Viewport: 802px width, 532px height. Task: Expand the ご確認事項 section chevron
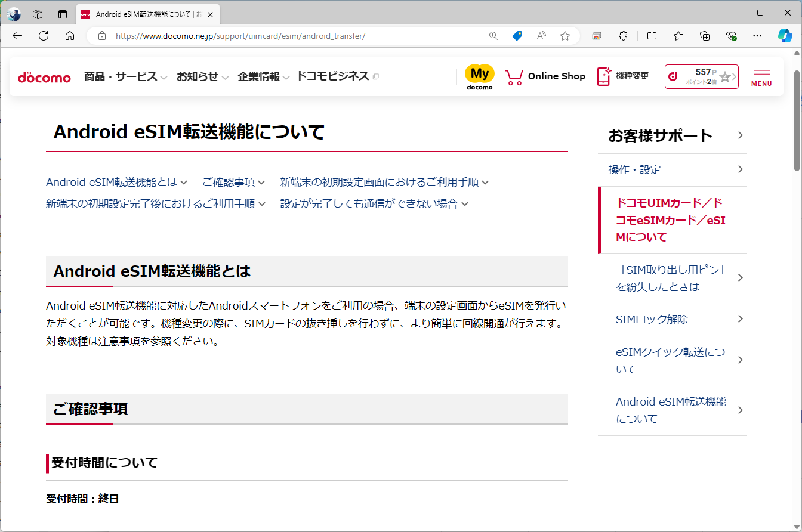click(x=263, y=182)
